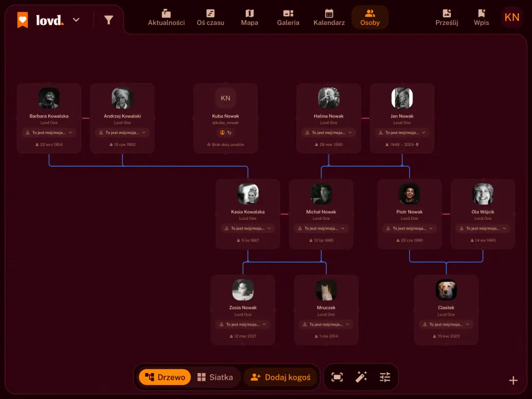Screen dimensions: 532x399
Task: Switch to the Kalendarz tab
Action: (x=329, y=18)
